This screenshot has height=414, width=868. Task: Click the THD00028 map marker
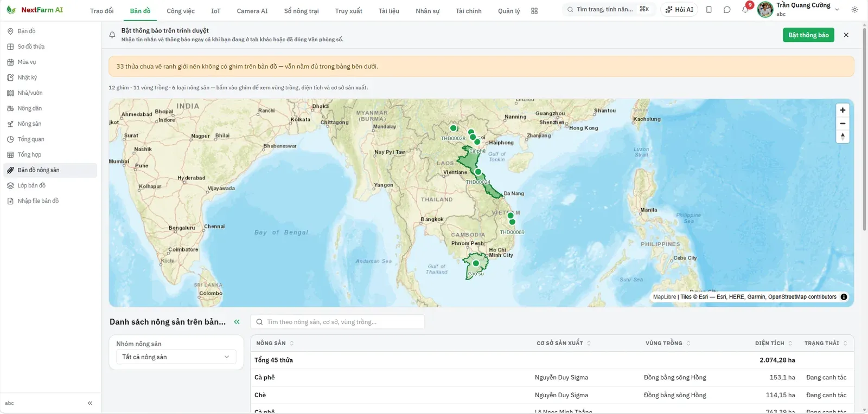[454, 128]
